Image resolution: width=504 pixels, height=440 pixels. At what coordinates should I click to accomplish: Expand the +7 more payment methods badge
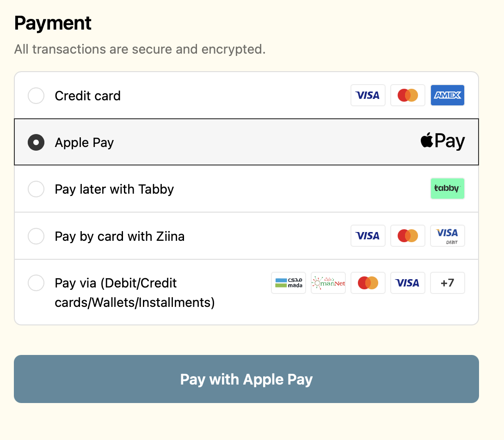(x=447, y=283)
